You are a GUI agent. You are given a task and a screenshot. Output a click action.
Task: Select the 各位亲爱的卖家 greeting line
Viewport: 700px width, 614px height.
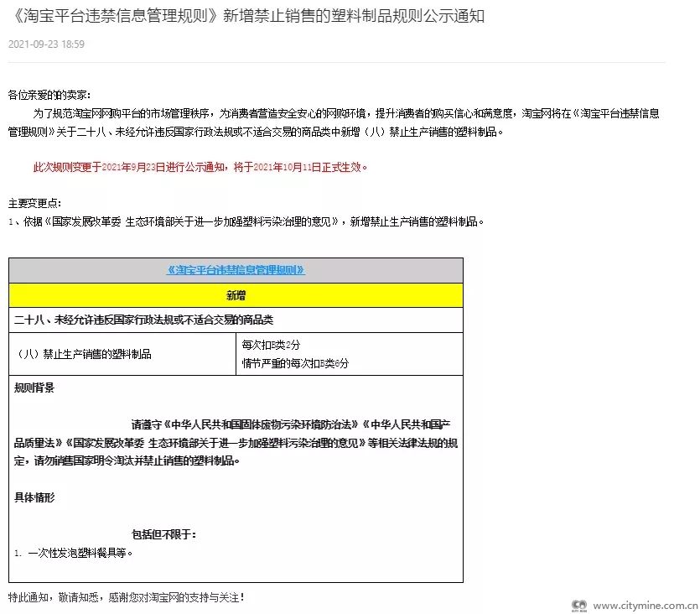pyautogui.click(x=49, y=94)
